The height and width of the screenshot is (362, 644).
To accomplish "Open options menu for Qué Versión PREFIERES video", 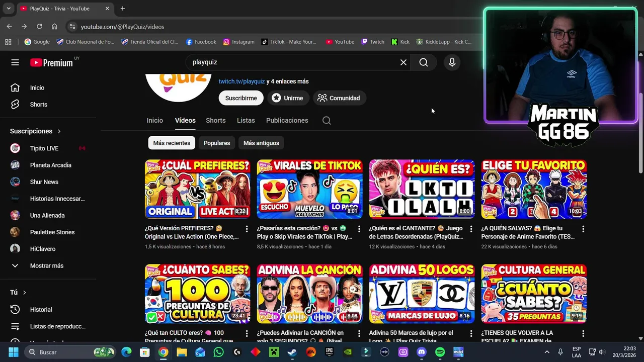I will pyautogui.click(x=247, y=229).
